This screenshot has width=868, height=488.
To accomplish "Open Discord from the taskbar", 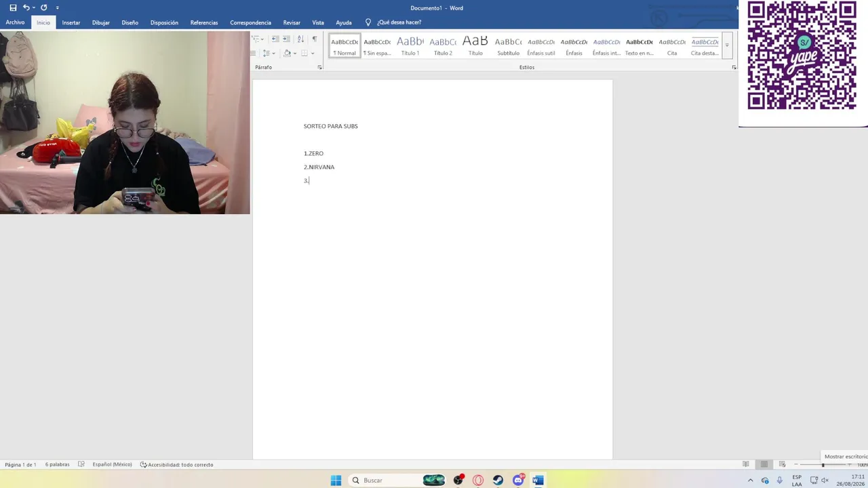I will point(518,481).
